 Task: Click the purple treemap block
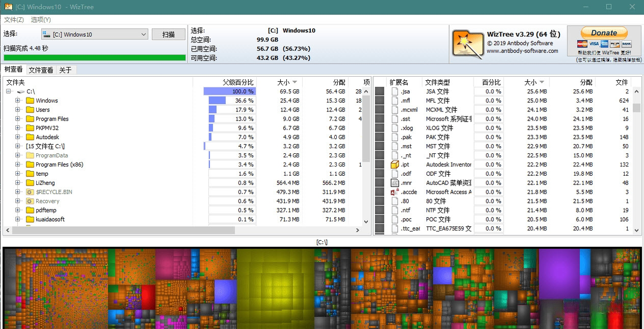[559, 274]
